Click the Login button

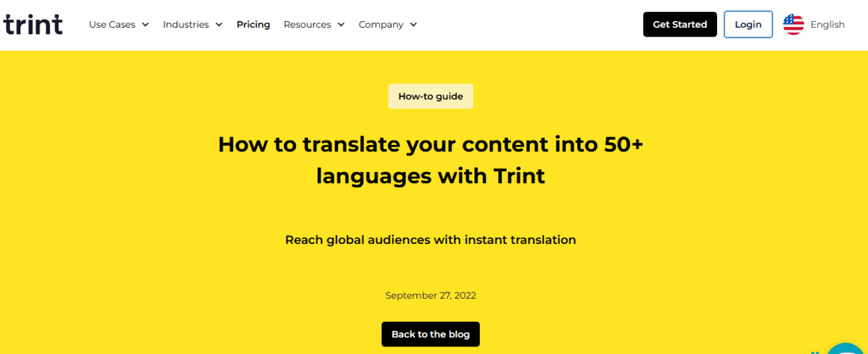748,25
